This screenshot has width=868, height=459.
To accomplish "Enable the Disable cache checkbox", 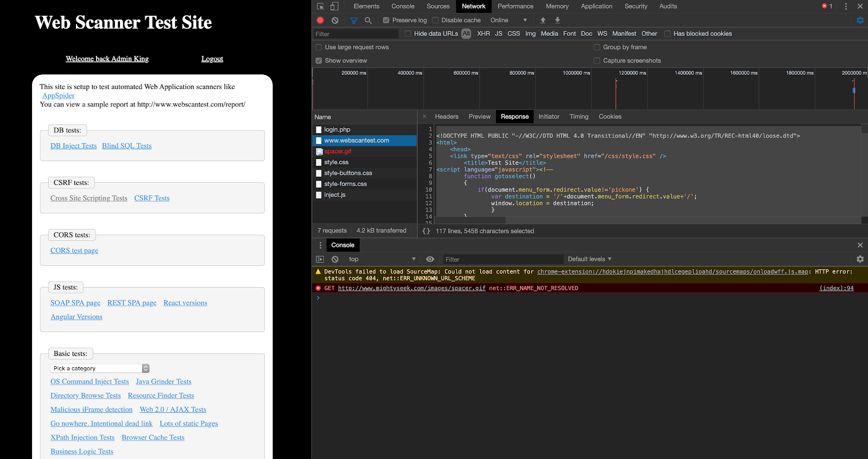I will pos(435,20).
